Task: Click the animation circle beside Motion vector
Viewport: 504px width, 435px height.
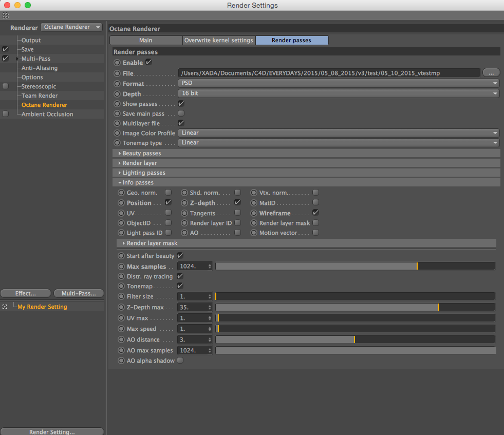Action: (x=254, y=233)
